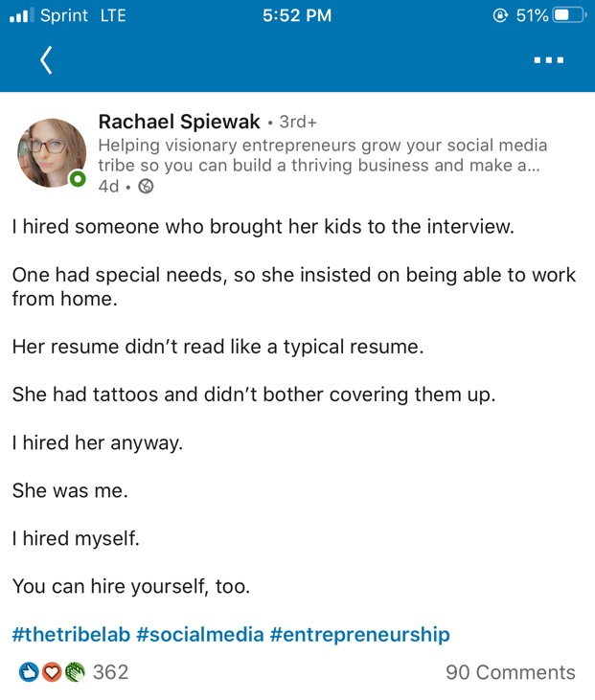Screen dimensions: 595x700
Task: Open the #thetribelab hashtag
Action: tap(71, 634)
